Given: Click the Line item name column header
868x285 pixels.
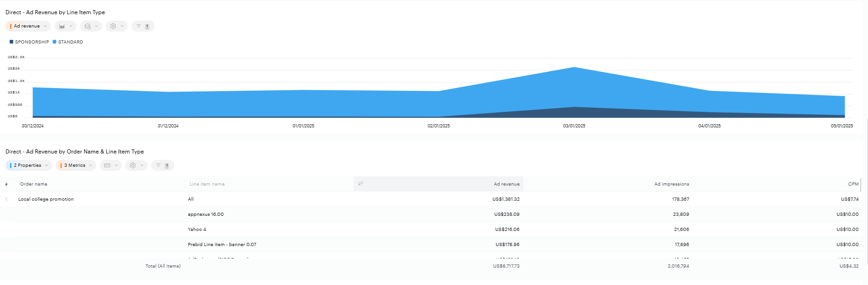Looking at the screenshot, I should (207, 184).
